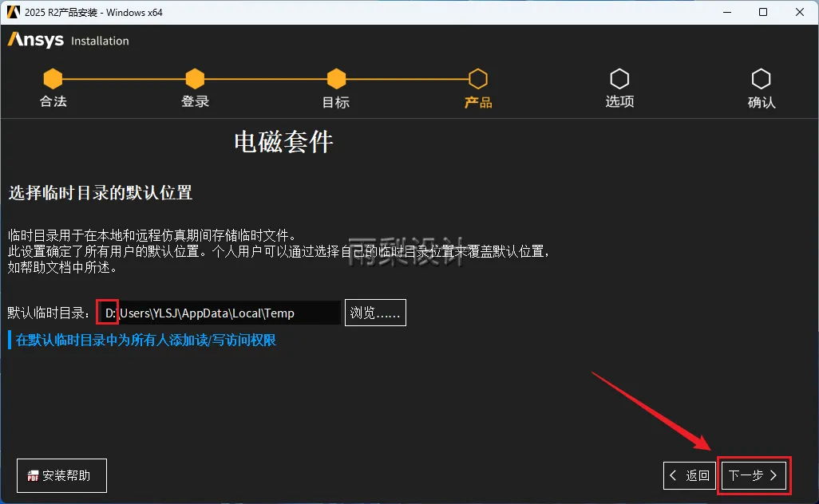Screen dimensions: 819x504
Task: Click the Installation text beside Ansys logo
Action: (100, 41)
